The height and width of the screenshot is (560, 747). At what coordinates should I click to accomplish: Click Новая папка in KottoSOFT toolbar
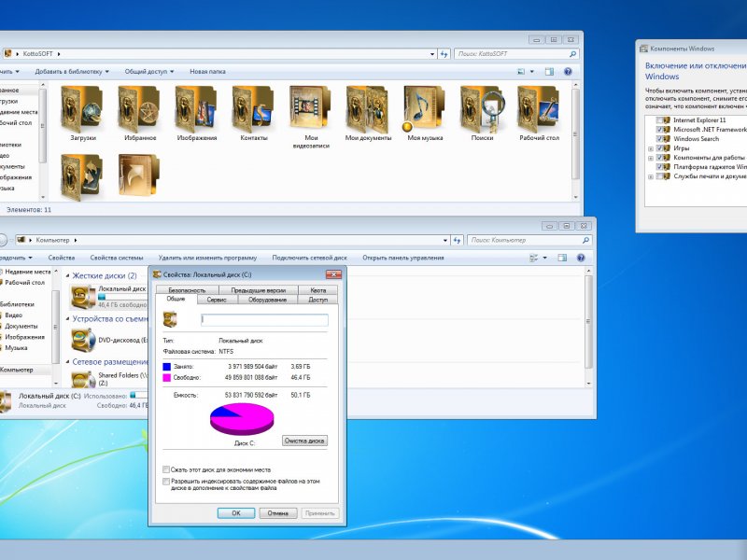click(207, 72)
